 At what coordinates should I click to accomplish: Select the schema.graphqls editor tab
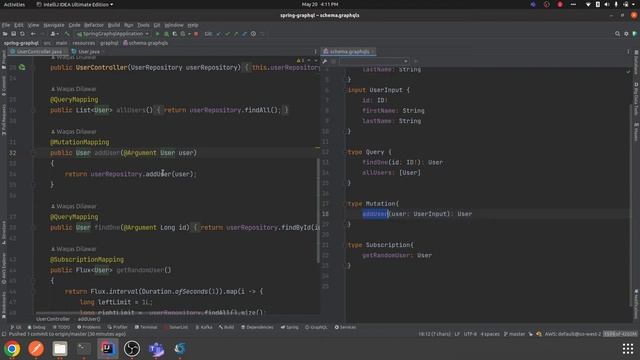[x=349, y=52]
